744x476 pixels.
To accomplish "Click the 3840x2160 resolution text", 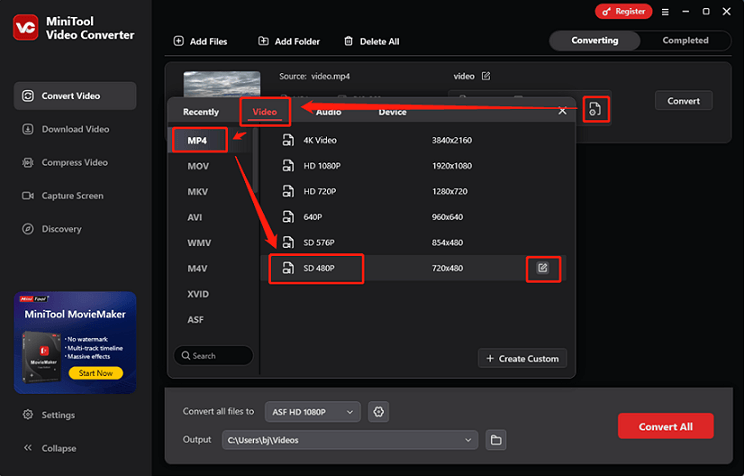I will click(452, 140).
